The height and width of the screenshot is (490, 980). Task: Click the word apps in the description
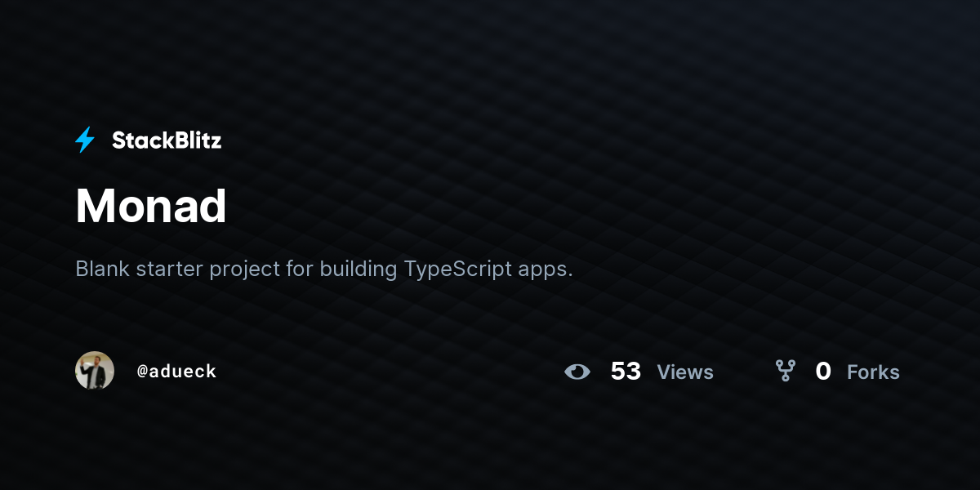coord(546,272)
